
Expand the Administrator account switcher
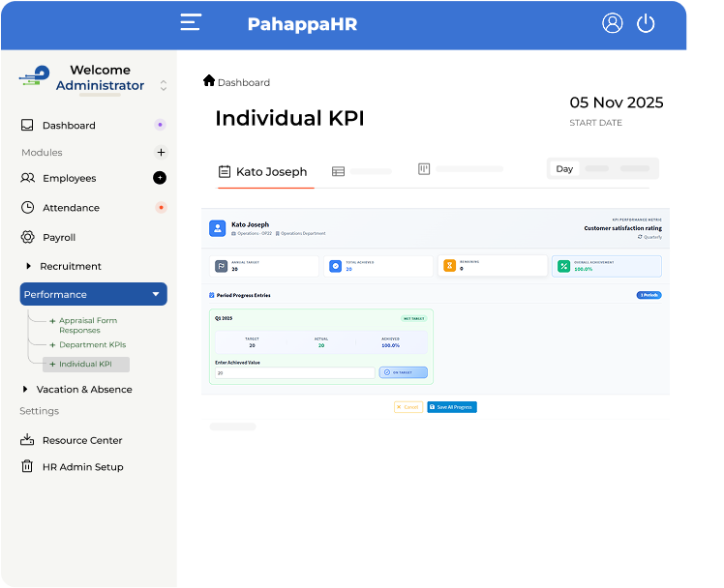pyautogui.click(x=164, y=85)
